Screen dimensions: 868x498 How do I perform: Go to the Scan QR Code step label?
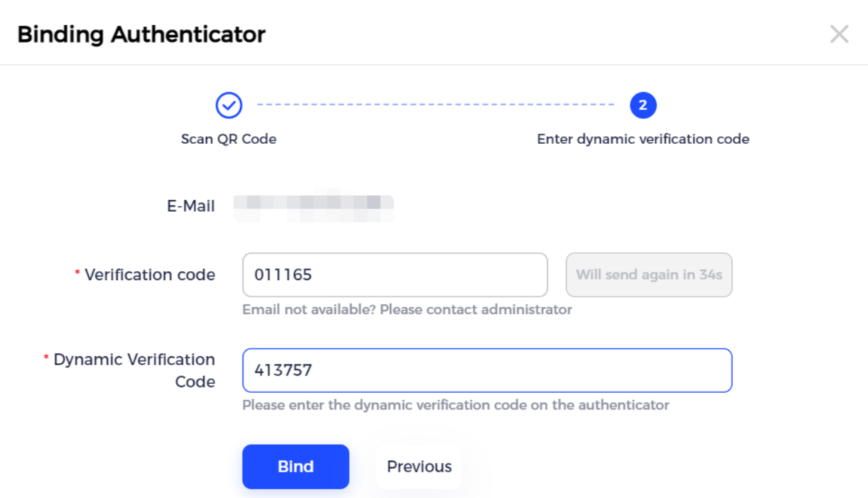coord(229,139)
